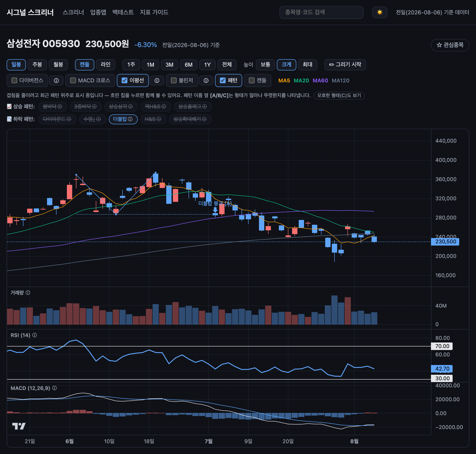This screenshot has width=476, height=454.
Task: Switch to 주봉 timeframe
Action: click(x=37, y=65)
